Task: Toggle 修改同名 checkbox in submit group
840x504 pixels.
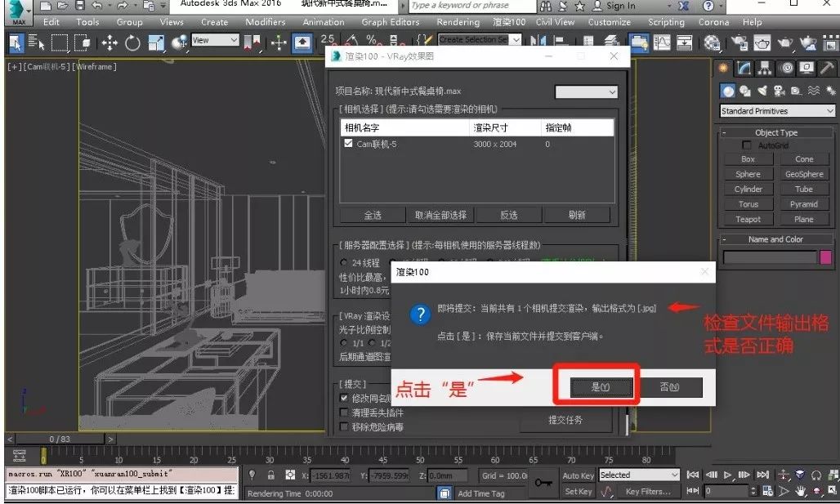Action: (x=344, y=398)
